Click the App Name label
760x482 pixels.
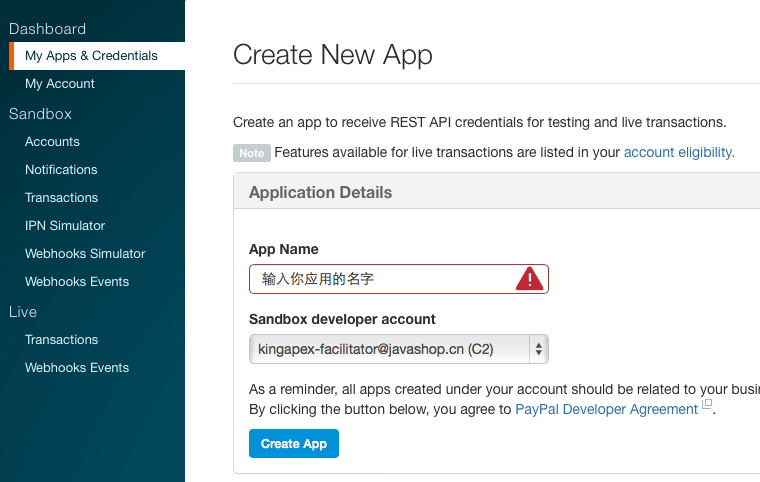284,249
